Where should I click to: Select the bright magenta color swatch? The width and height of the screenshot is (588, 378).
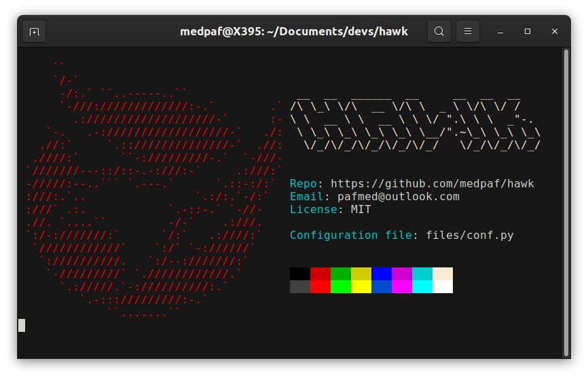pyautogui.click(x=401, y=287)
